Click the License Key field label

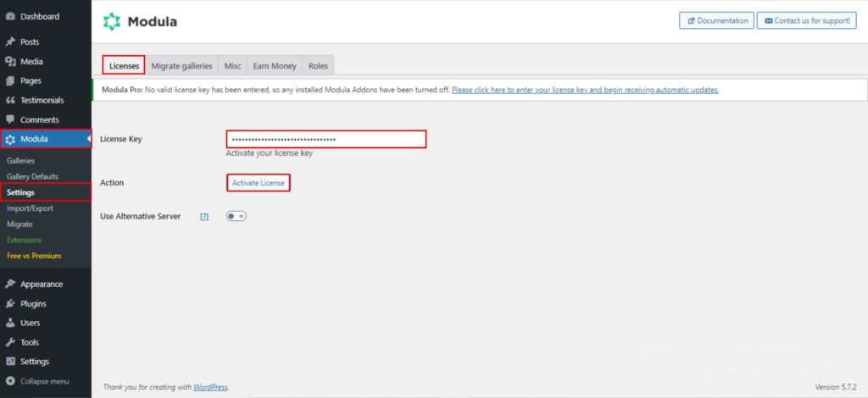[121, 139]
